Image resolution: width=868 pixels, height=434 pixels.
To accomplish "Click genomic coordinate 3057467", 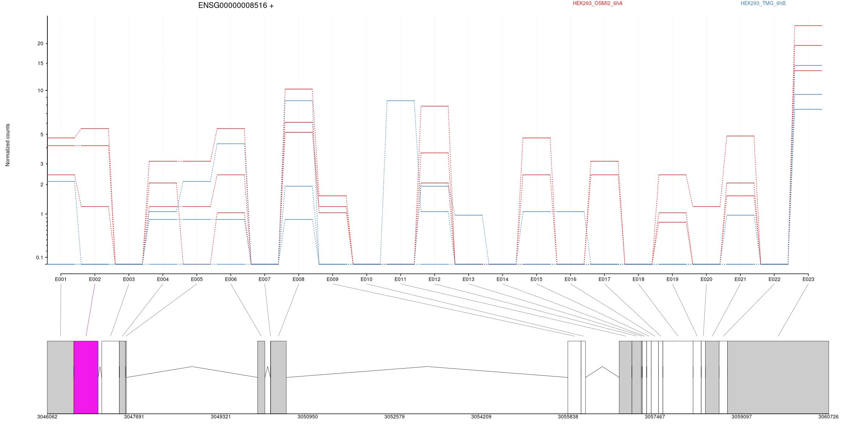I will tap(655, 417).
